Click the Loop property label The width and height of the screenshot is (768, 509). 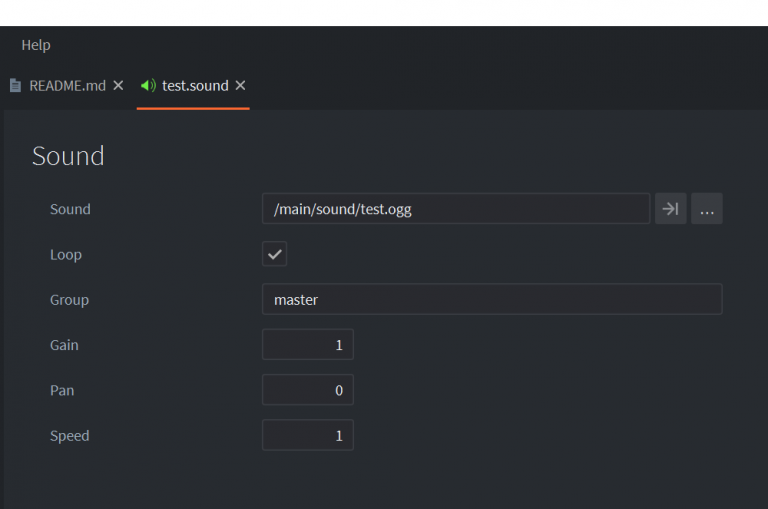pyautogui.click(x=66, y=254)
